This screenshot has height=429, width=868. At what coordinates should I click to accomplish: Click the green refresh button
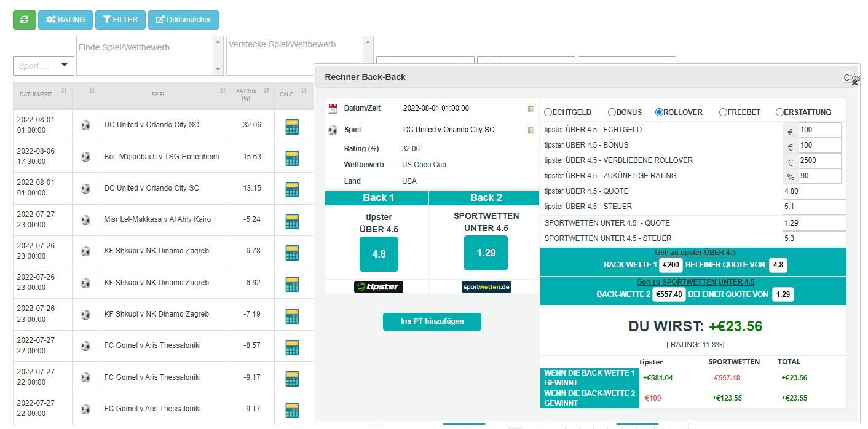(x=25, y=20)
